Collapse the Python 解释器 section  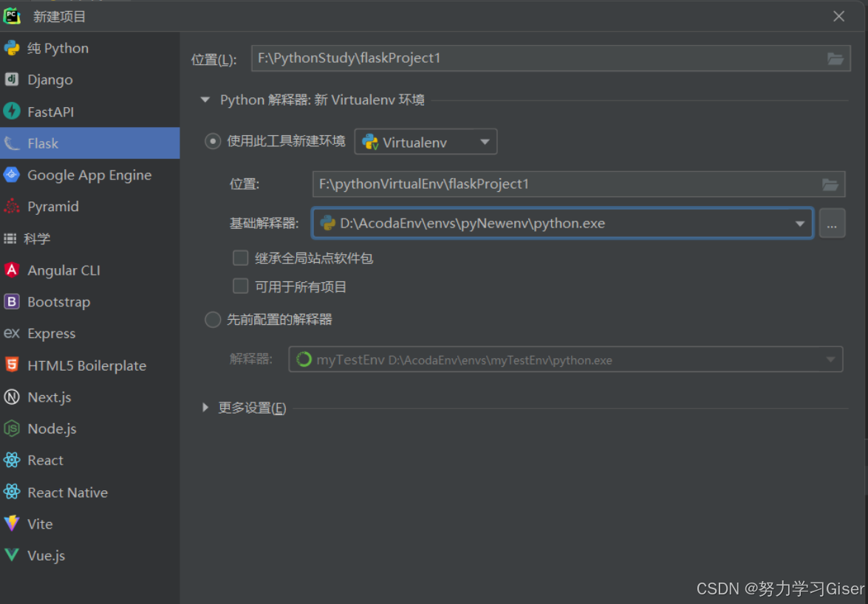205,100
